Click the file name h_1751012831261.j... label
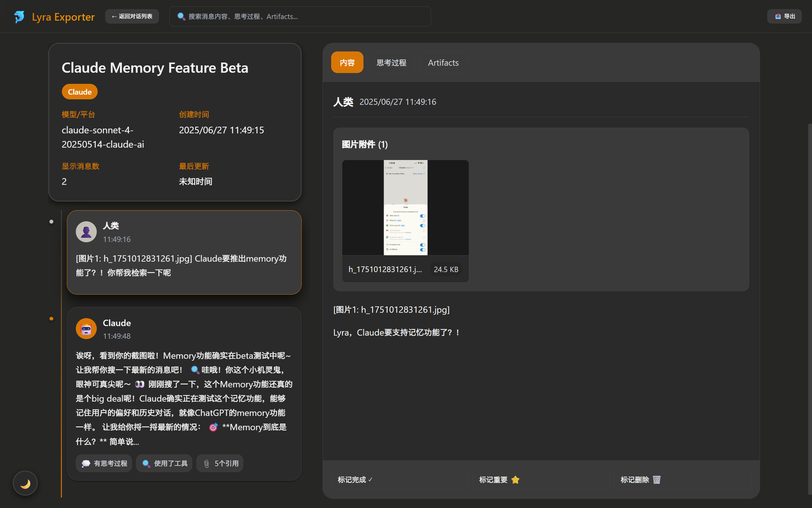The height and width of the screenshot is (508, 812). coord(385,270)
